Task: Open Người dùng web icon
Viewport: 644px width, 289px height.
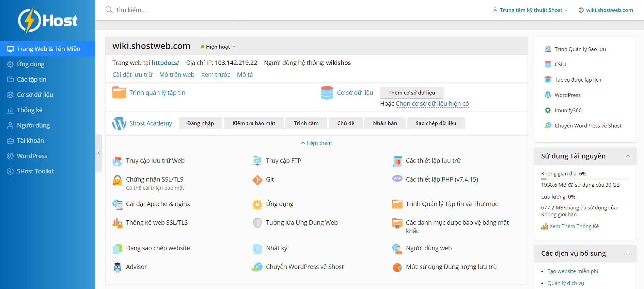Action: point(397,249)
